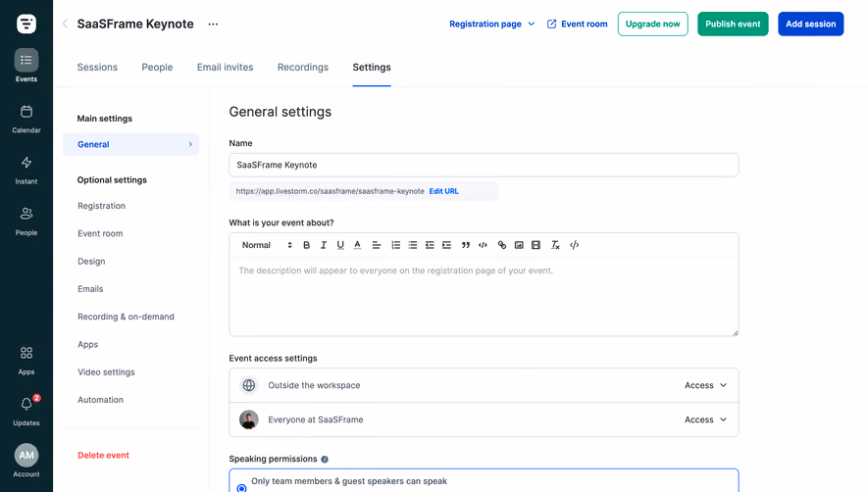Open Design settings
The image size is (868, 492).
click(91, 262)
